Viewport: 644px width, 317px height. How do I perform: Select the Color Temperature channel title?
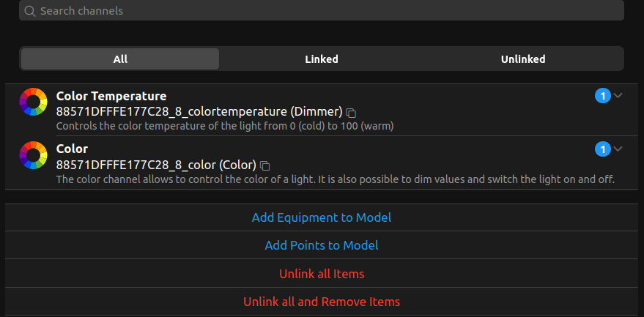tap(111, 96)
